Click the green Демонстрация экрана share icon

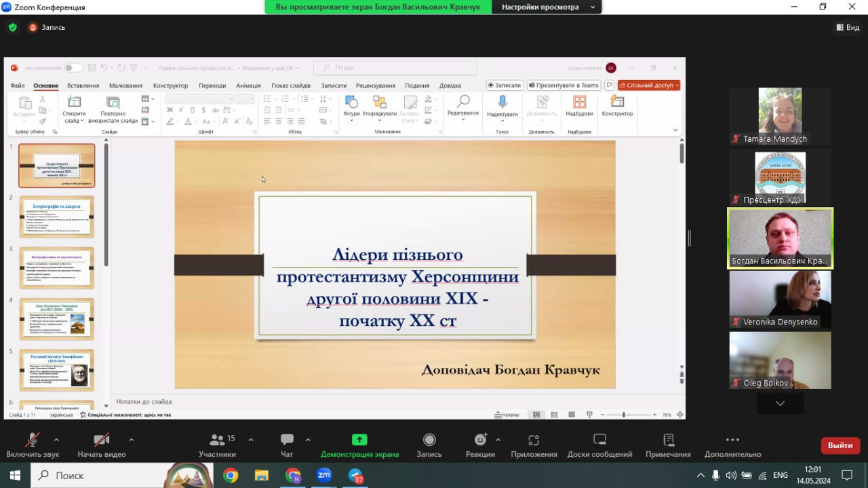pos(359,440)
